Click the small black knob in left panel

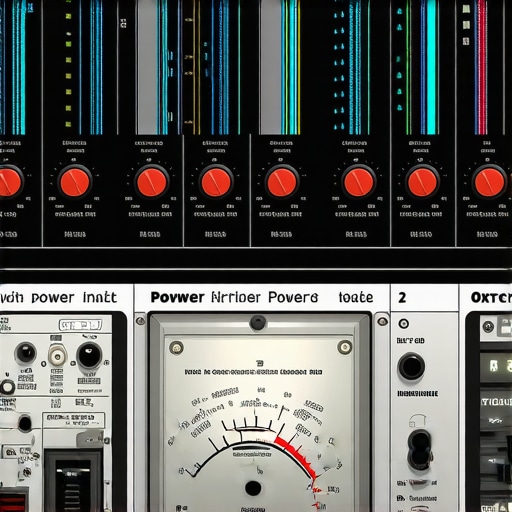[26, 353]
